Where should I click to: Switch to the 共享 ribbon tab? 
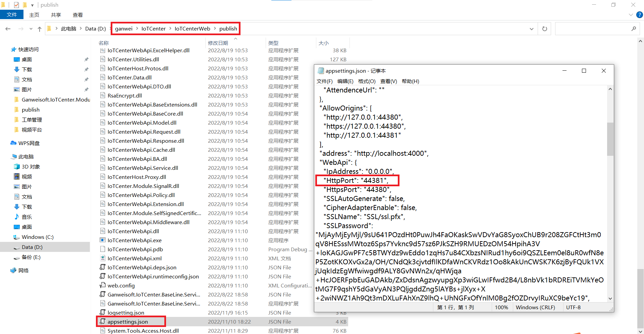(56, 15)
